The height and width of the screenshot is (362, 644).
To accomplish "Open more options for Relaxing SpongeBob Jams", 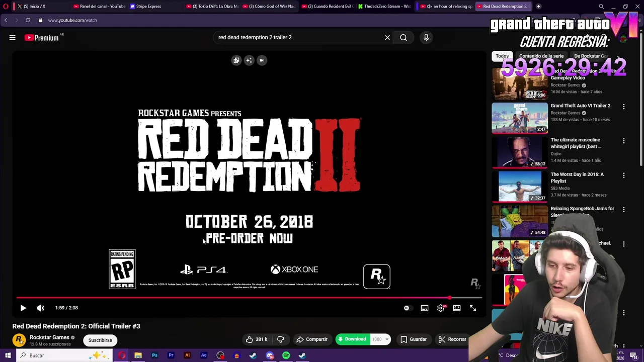I will tap(624, 210).
